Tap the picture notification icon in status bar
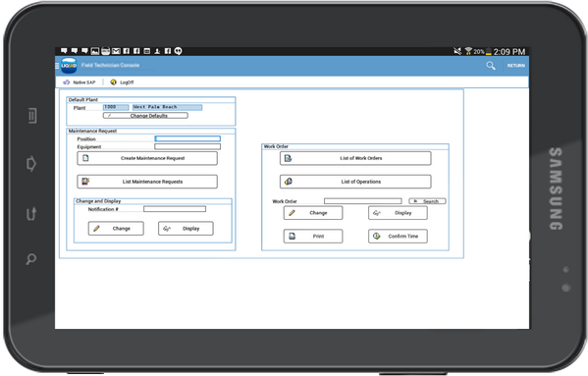The height and width of the screenshot is (376, 588). click(95, 51)
